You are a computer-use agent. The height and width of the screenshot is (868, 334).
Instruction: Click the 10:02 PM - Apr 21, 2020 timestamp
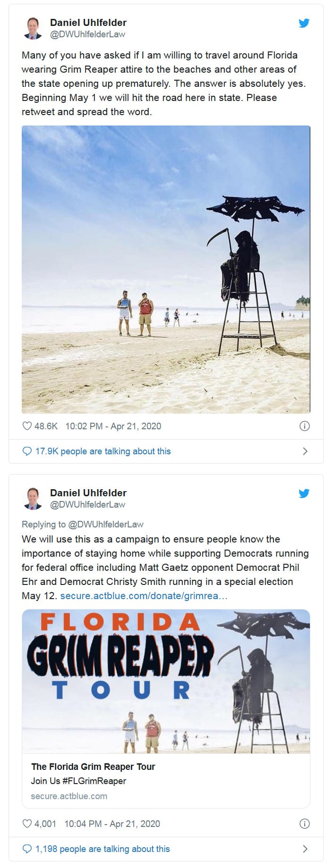[x=113, y=426]
